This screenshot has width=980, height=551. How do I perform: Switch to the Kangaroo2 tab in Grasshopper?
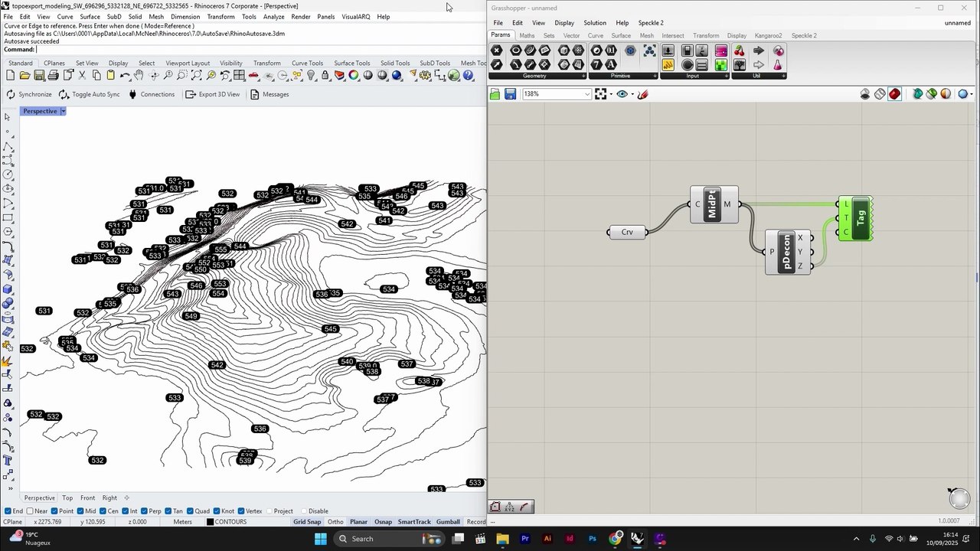pos(768,35)
